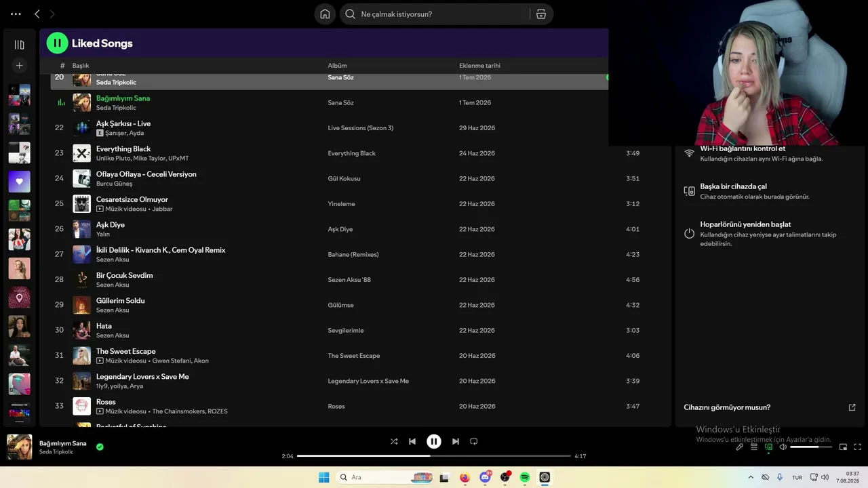Image resolution: width=868 pixels, height=488 pixels.
Task: Seek on the song progress bar
Action: pyautogui.click(x=434, y=456)
